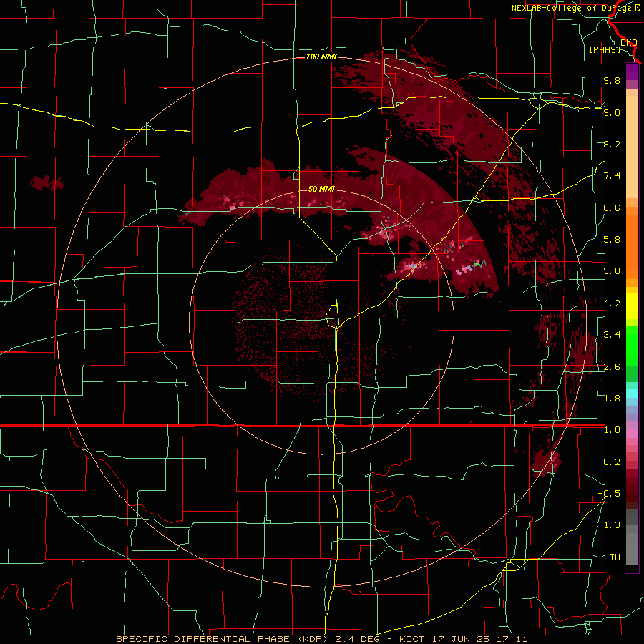Click the yellow band of the color scale
Image resolution: width=644 pixels, height=644 pixels.
click(x=632, y=306)
